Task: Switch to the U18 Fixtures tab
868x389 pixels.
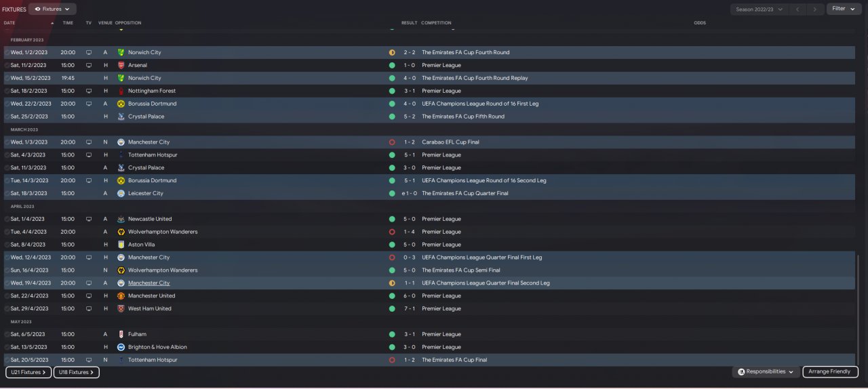Action: coord(76,372)
